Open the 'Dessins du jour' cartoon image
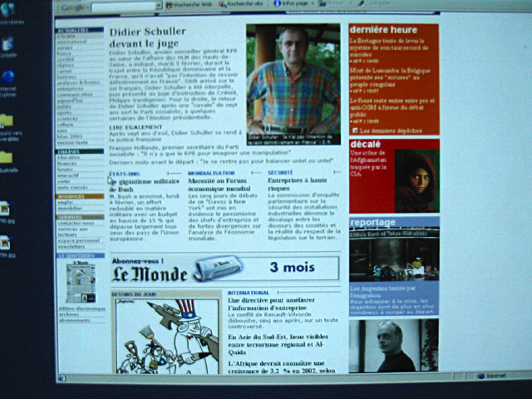Viewport: 532px width, 399px height. 167,336
